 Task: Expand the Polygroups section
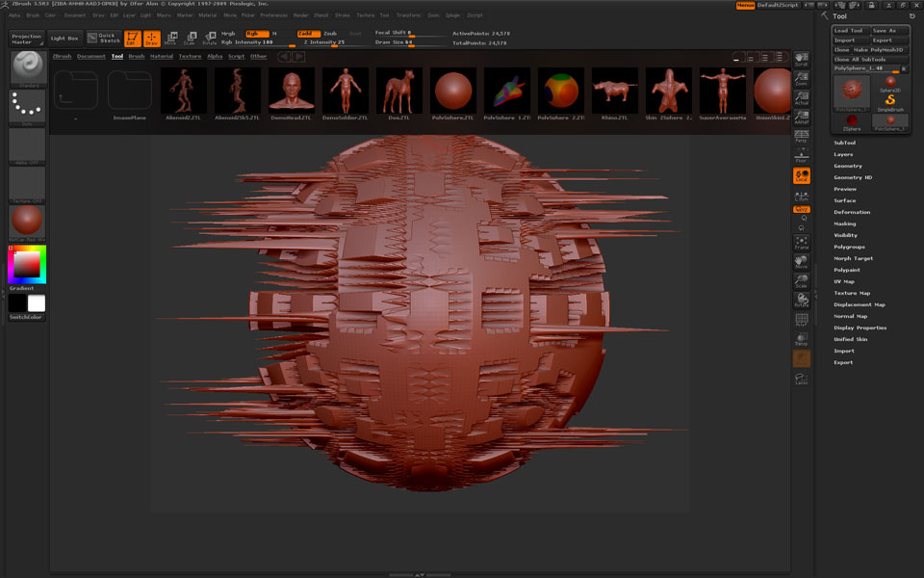[849, 248]
